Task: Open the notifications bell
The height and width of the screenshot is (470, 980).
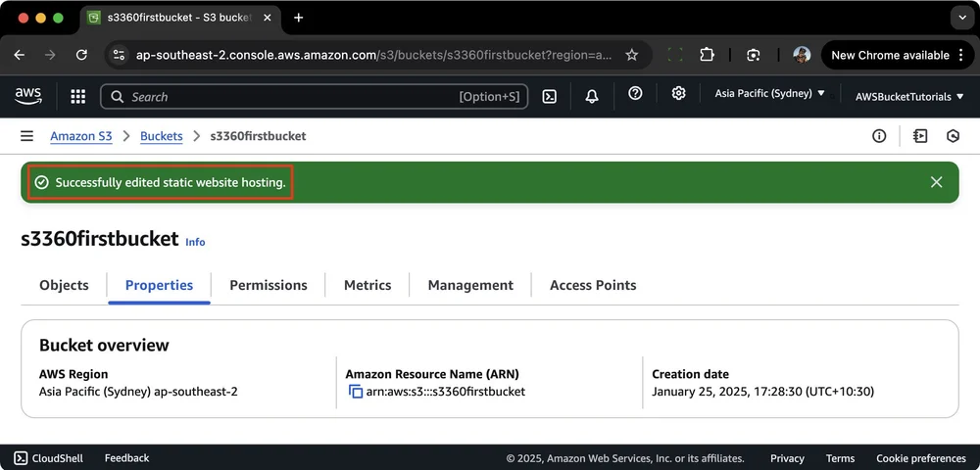Action: pyautogui.click(x=591, y=96)
